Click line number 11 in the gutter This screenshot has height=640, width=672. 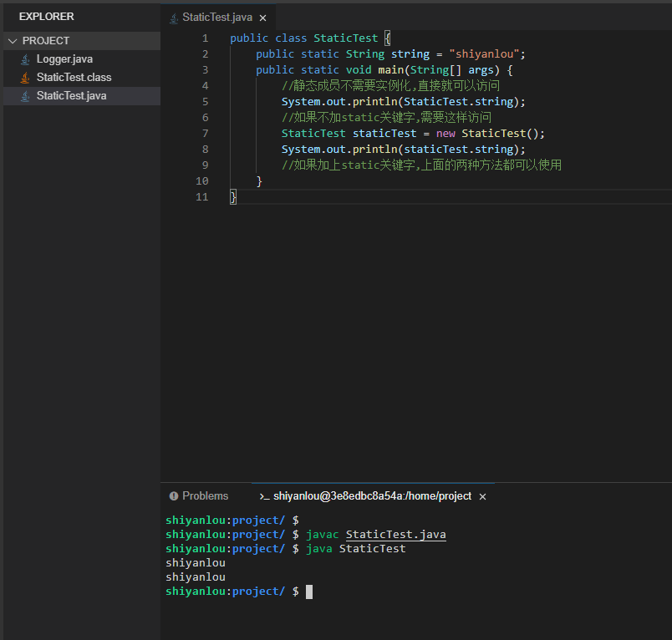(x=202, y=197)
